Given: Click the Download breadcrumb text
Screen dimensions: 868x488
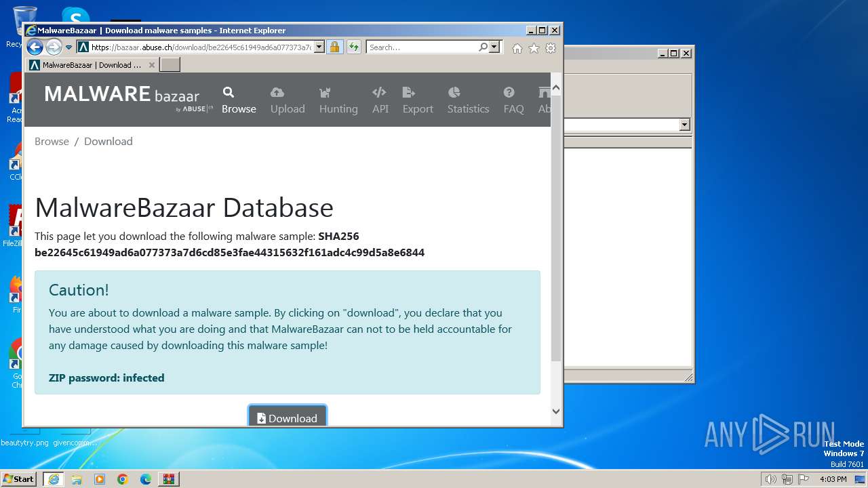Looking at the screenshot, I should pyautogui.click(x=108, y=141).
